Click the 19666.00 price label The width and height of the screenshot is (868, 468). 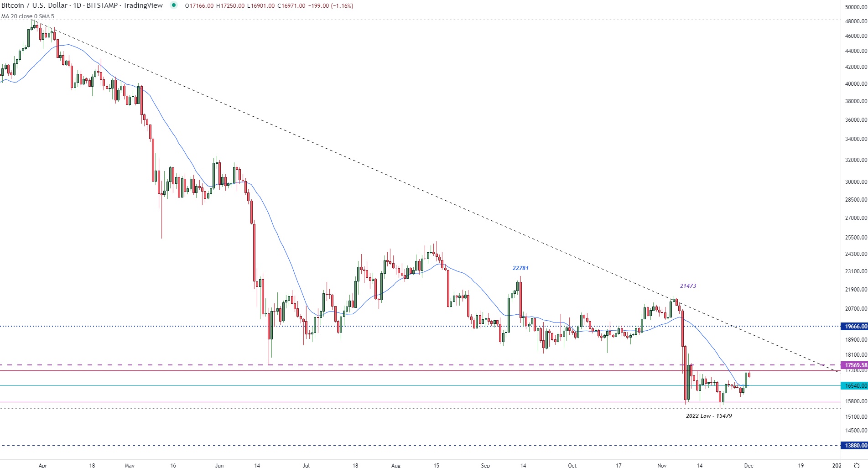click(854, 327)
